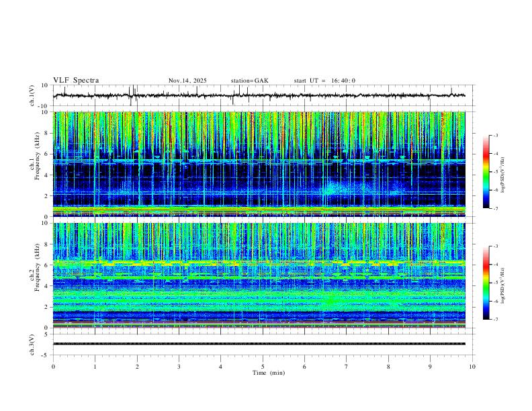Click the "-3" label on upper color bar
Screen dimensions: 532x411
495,135
